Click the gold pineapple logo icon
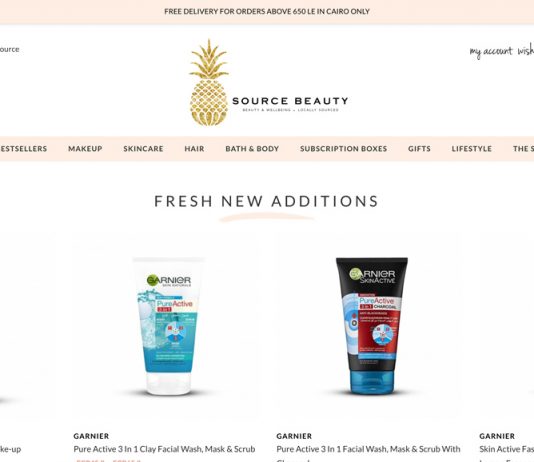This screenshot has height=462, width=534. (209, 82)
